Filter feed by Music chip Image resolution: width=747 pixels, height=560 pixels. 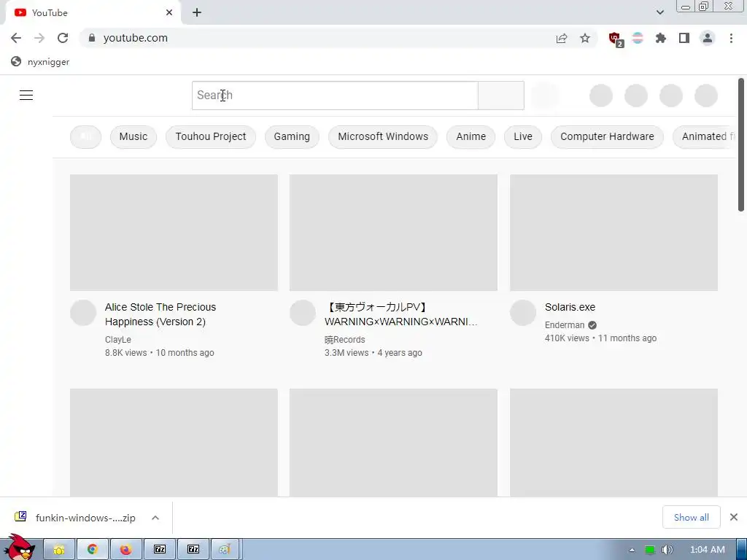(x=133, y=136)
